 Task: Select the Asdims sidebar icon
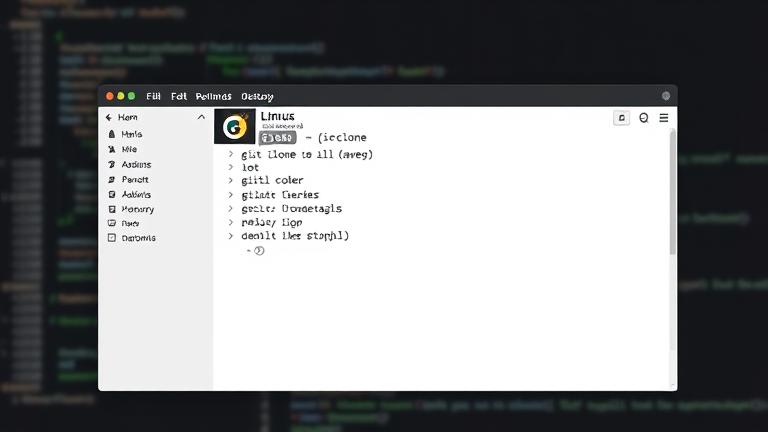click(x=112, y=164)
